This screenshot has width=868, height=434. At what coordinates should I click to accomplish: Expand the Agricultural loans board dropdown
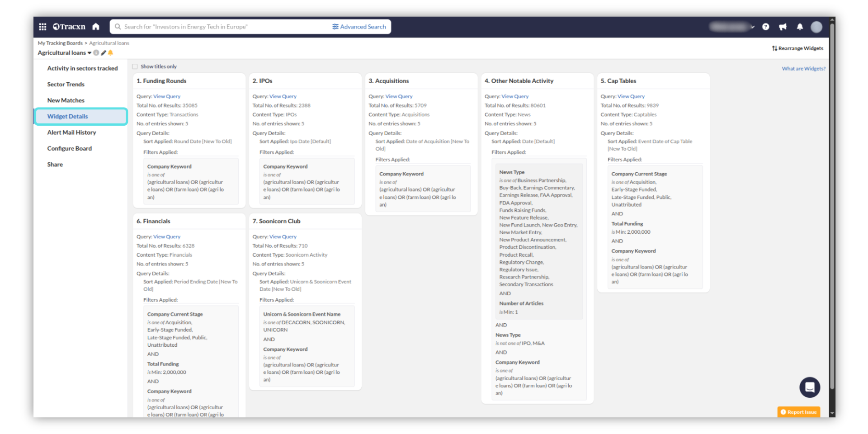(x=90, y=53)
